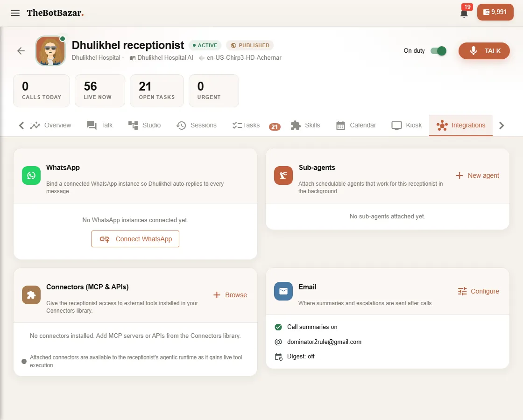Click the ACTIVE status badge
The height and width of the screenshot is (420, 523).
(x=205, y=45)
